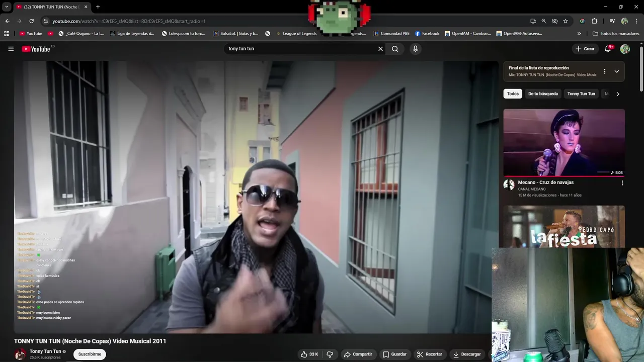The width and height of the screenshot is (644, 362).
Task: Open the YouTube account avatar menu
Action: click(x=625, y=49)
